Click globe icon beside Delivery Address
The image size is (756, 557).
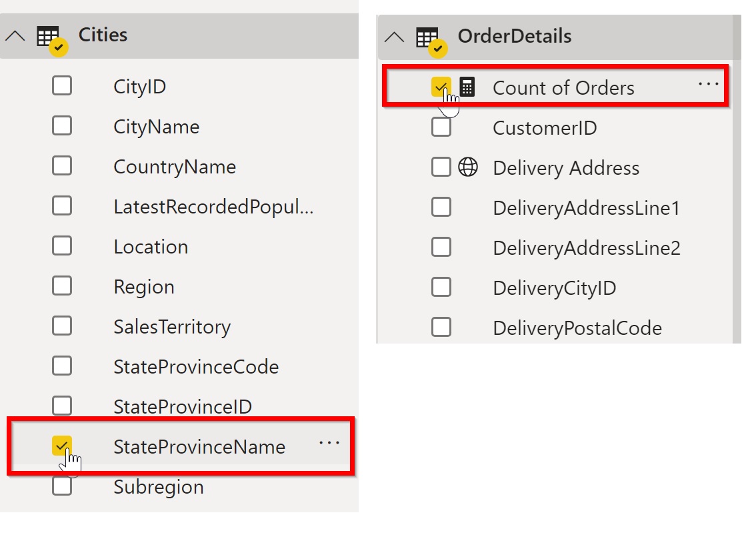468,167
